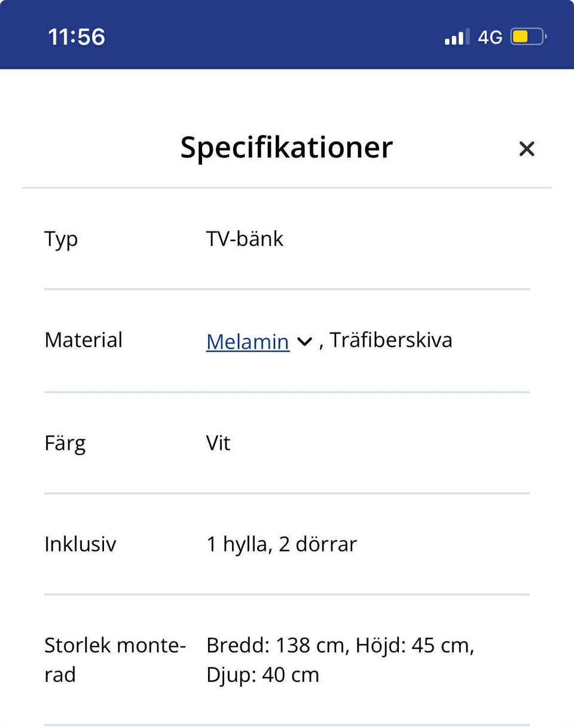Tap the 4G network indicator
Image resolution: width=574 pixels, height=728 pixels.
pyautogui.click(x=490, y=37)
